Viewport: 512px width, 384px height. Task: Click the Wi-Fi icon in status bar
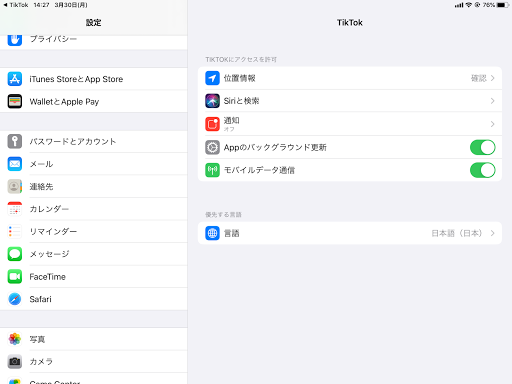(469, 5)
